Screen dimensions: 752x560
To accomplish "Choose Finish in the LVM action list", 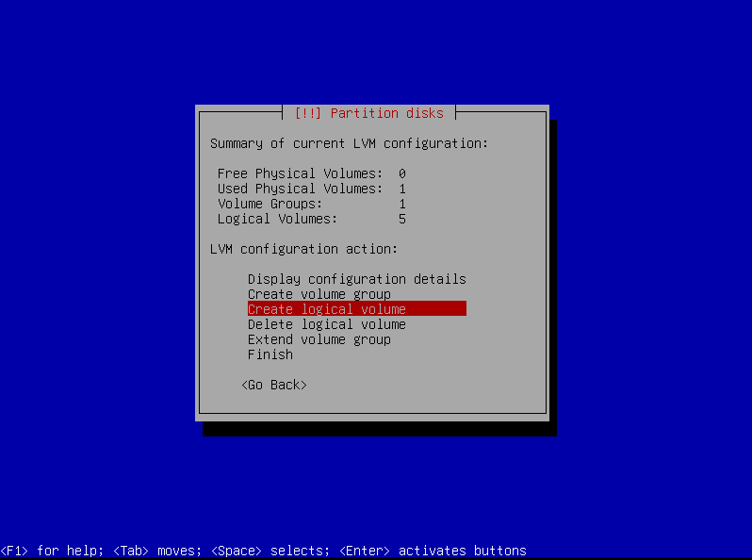I will 270,354.
